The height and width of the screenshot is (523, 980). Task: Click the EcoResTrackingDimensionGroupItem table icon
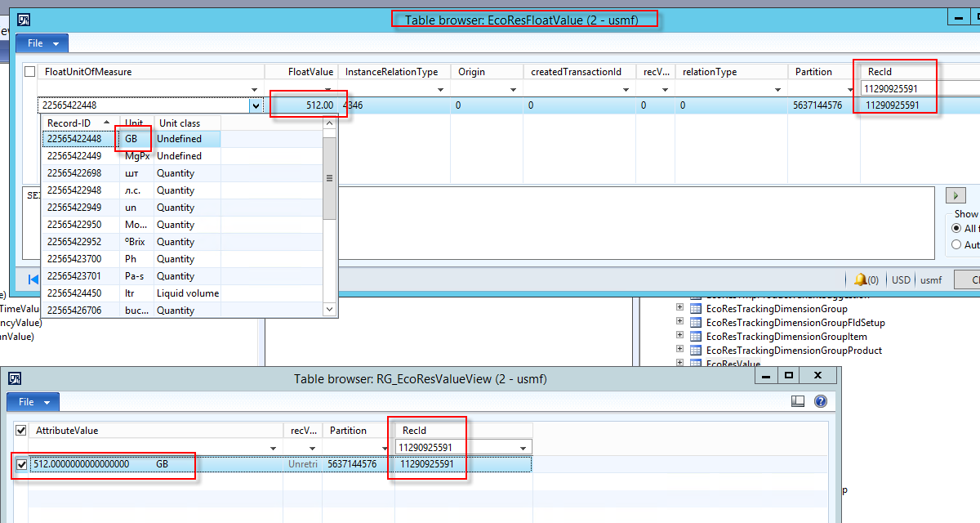(696, 337)
